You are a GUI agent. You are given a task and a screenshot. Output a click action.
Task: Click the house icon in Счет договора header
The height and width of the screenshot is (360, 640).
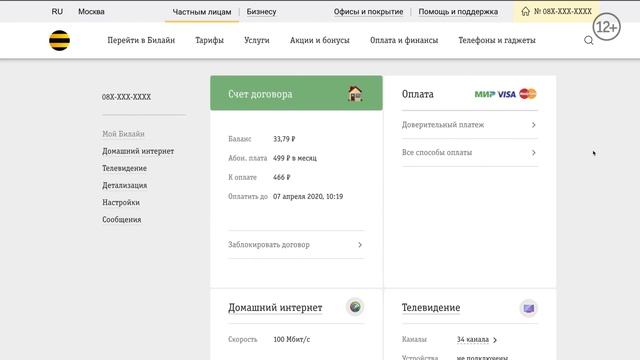pyautogui.click(x=355, y=94)
